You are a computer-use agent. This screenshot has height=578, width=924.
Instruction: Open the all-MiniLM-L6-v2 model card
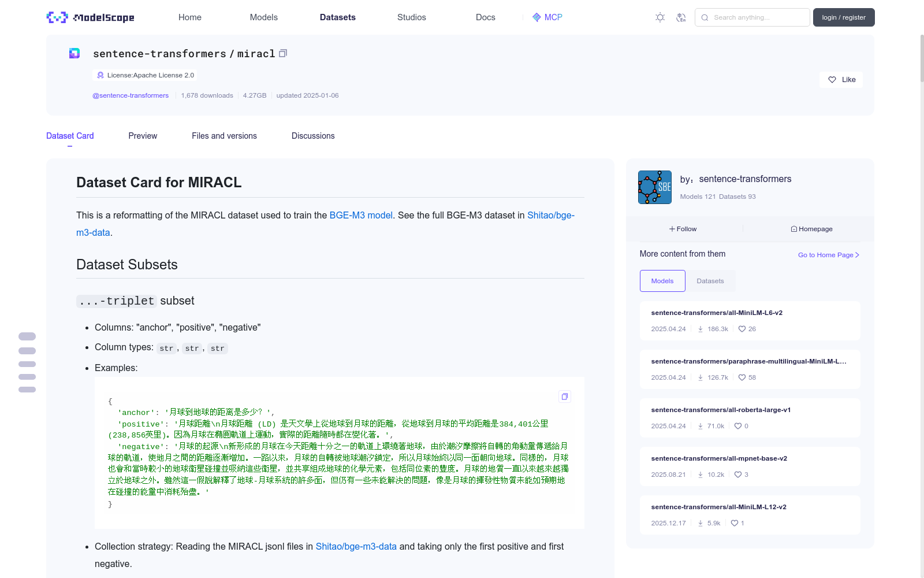[x=750, y=321]
